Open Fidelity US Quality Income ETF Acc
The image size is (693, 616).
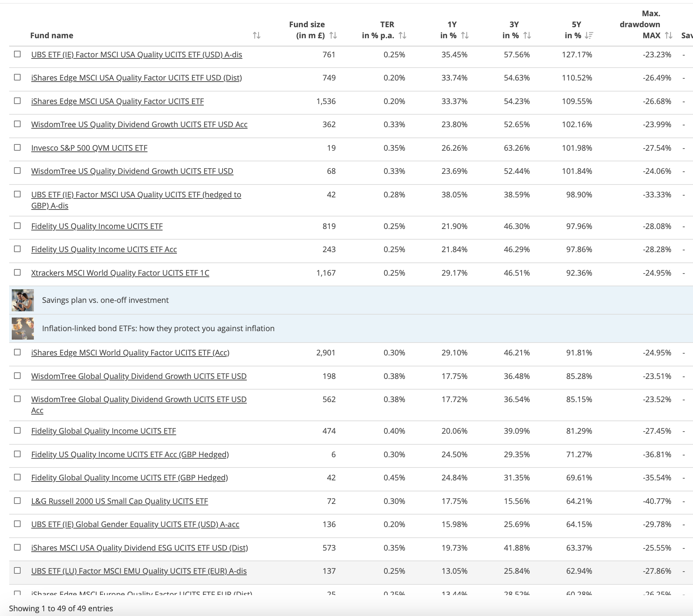click(x=104, y=250)
